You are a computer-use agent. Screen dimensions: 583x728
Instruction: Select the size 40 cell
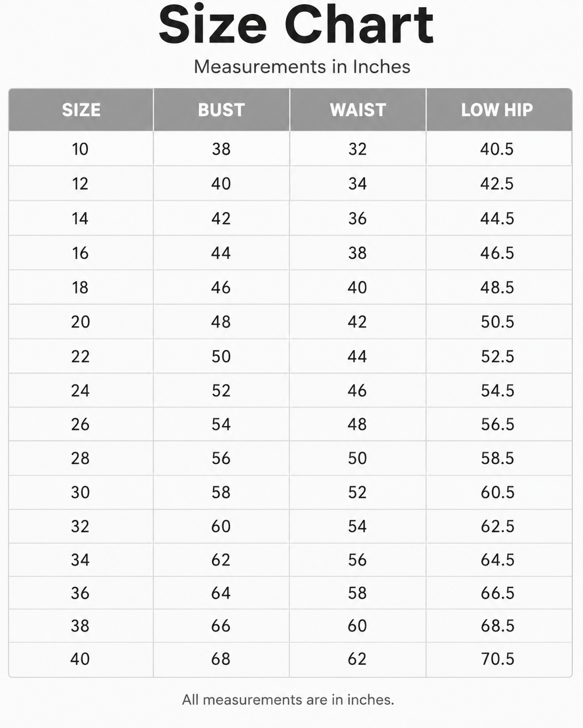81,659
